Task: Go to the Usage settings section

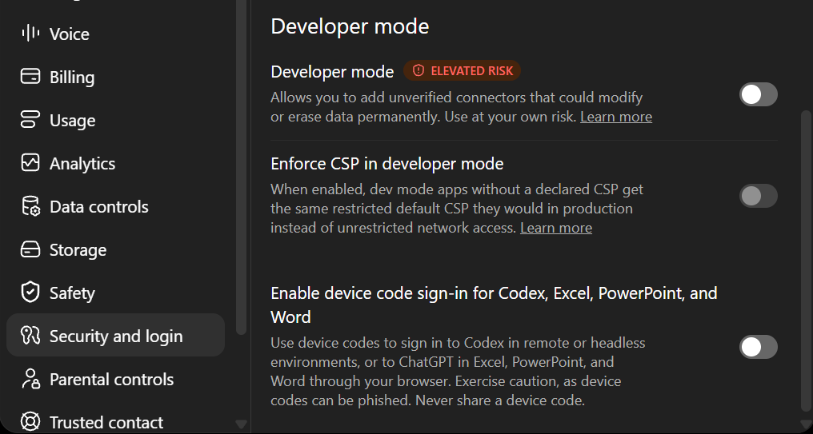Action: pyautogui.click(x=115, y=120)
